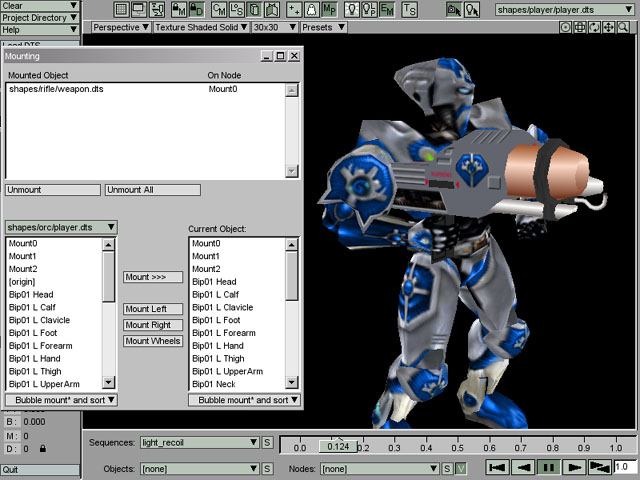The image size is (640, 480).
Task: Select the light pointer mode icon
Action: pyautogui.click(x=472, y=10)
